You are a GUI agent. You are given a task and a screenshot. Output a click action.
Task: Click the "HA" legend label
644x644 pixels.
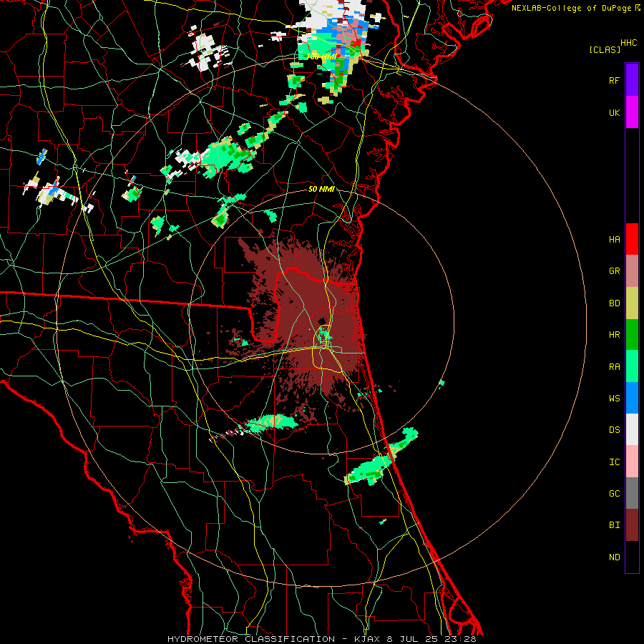tap(614, 240)
